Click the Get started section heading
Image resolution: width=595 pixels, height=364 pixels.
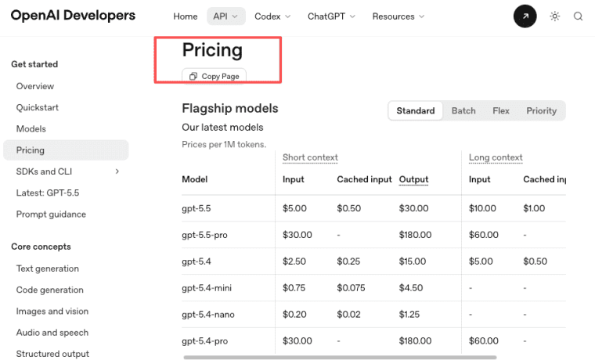[x=34, y=64]
